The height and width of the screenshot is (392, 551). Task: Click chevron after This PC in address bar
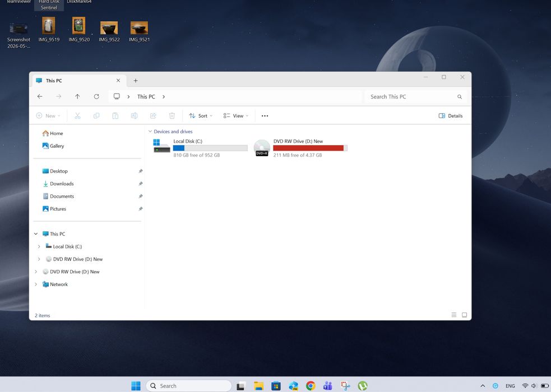click(x=164, y=96)
